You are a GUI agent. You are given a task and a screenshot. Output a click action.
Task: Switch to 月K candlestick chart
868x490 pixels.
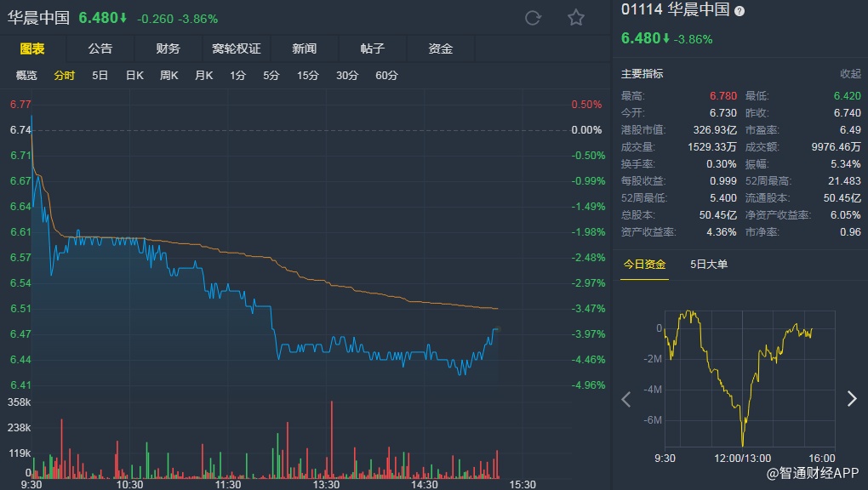(203, 76)
